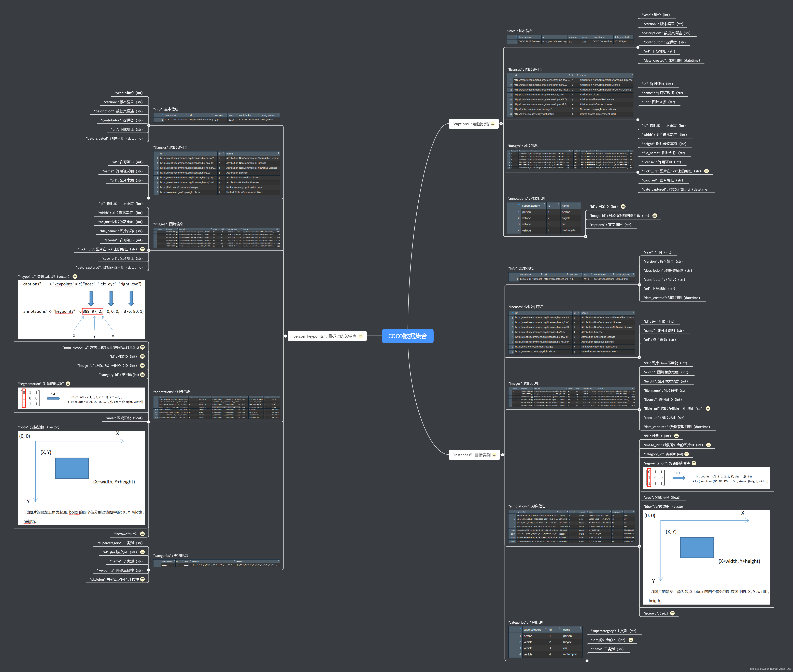Click note icon on captions branch "image_id" node

point(655,216)
